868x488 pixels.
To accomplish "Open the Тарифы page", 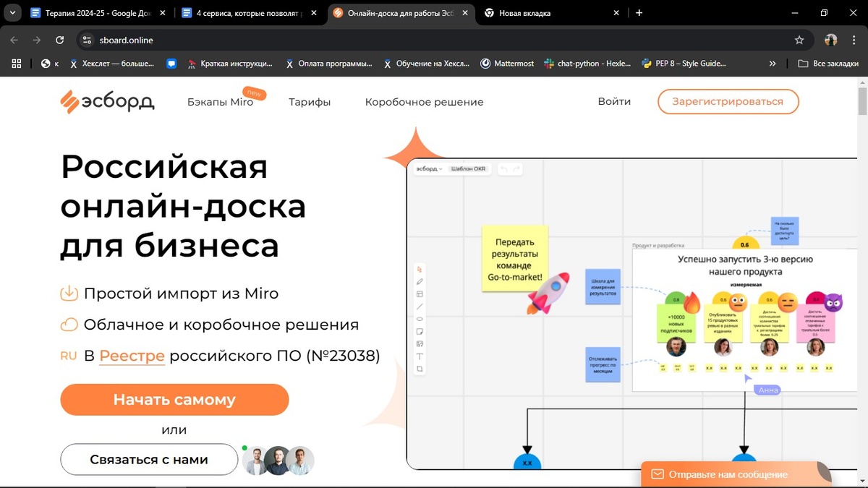I will pos(310,102).
